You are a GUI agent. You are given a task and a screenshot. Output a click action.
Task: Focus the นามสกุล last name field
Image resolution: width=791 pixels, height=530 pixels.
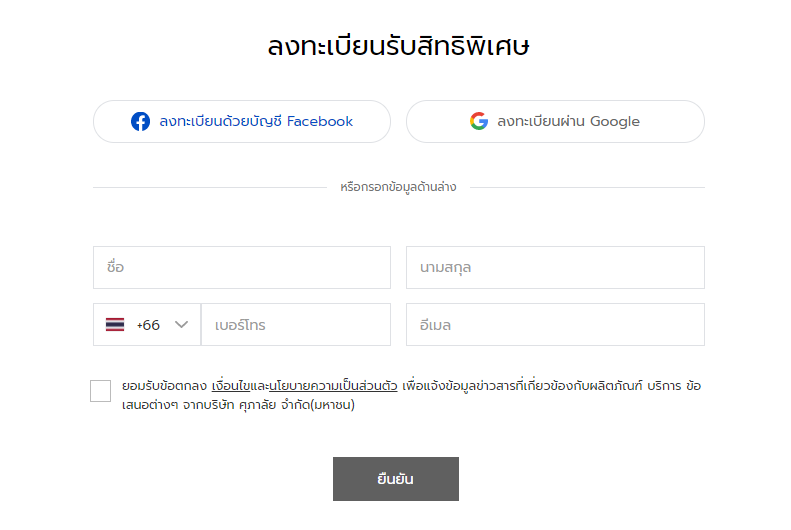pos(555,267)
